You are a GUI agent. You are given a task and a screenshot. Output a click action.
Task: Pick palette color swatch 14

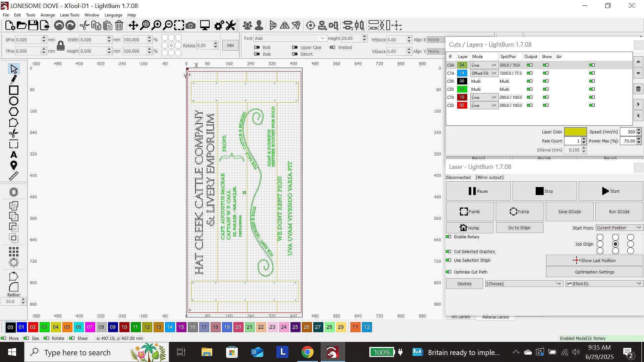(170, 327)
